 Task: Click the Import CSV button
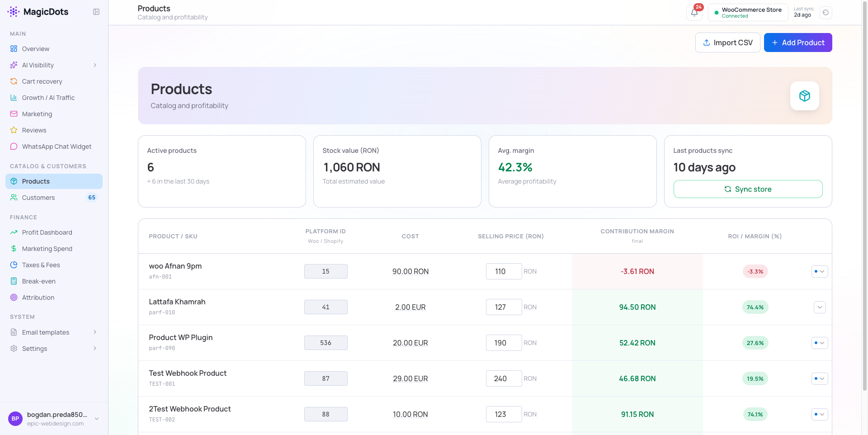727,43
